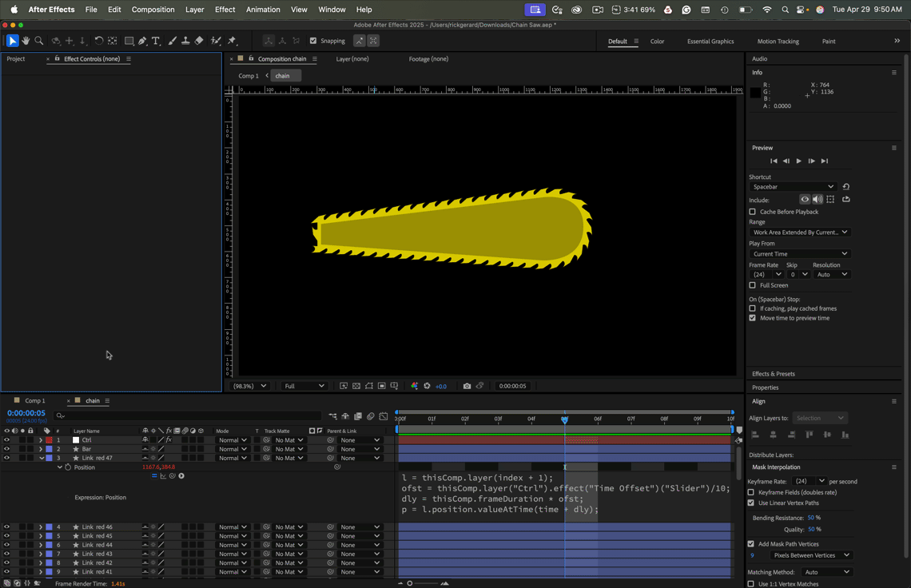Click the current time display field
Viewport: 911px width, 588px height.
[x=27, y=411]
